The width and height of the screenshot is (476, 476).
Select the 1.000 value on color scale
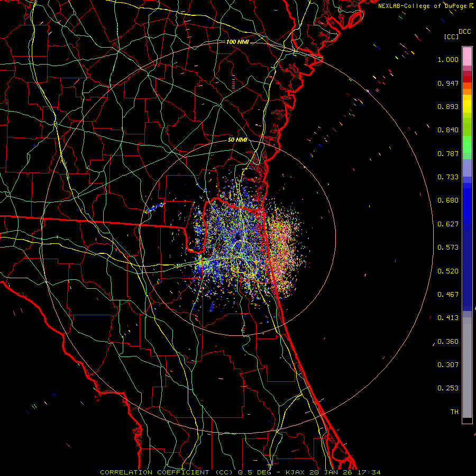coord(448,59)
